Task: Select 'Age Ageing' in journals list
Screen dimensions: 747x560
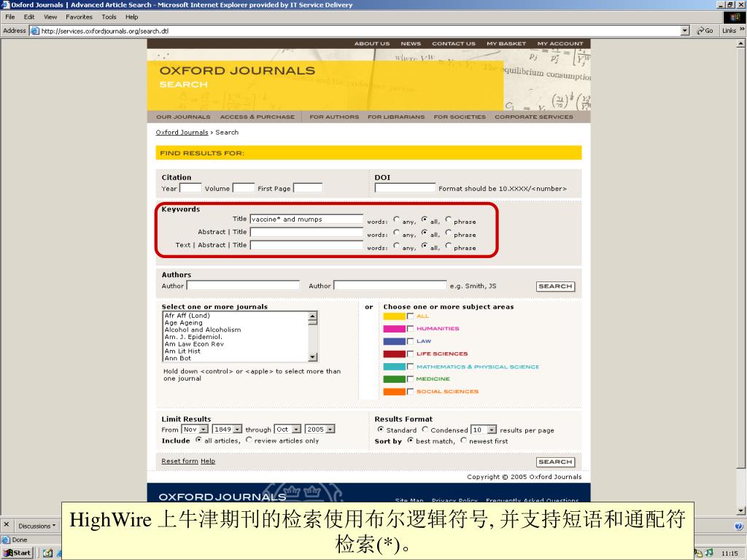Action: click(183, 322)
